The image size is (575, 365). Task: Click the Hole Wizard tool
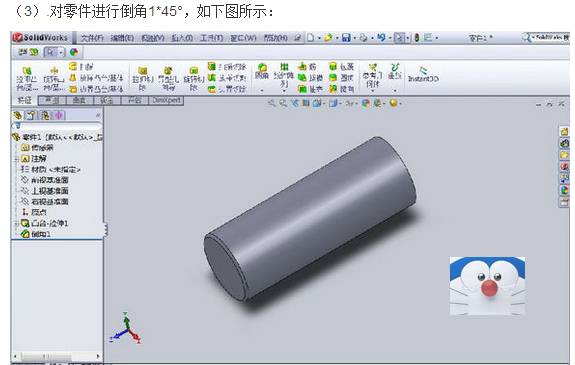point(168,79)
